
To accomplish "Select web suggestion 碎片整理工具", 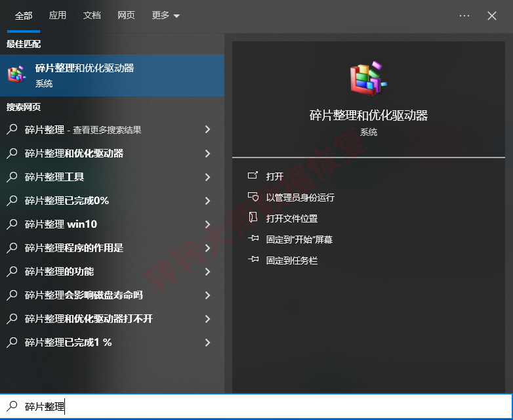I will tap(54, 177).
